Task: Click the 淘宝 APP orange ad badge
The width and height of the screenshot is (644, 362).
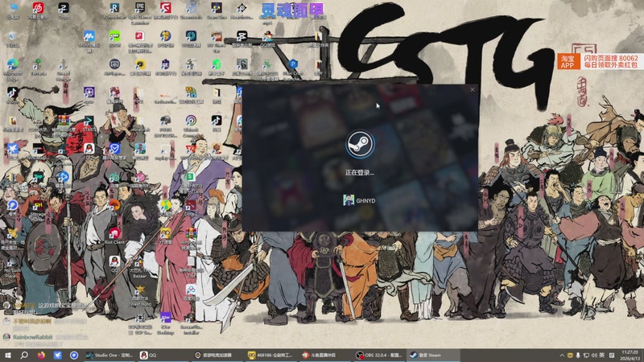Action: (568, 62)
